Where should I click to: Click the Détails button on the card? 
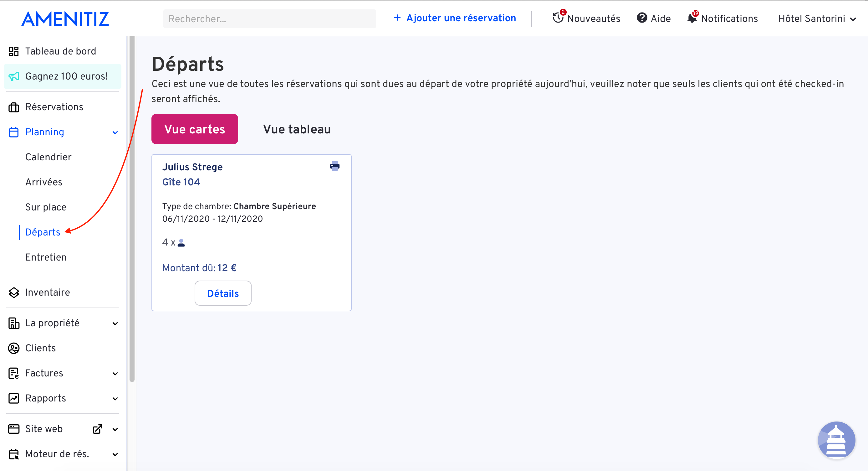click(223, 293)
